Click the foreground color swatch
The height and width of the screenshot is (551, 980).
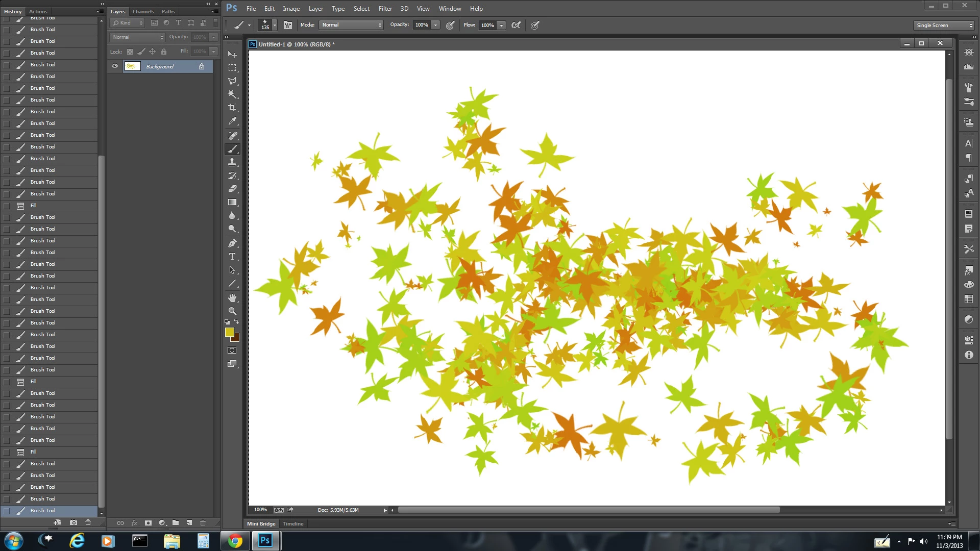pyautogui.click(x=229, y=332)
